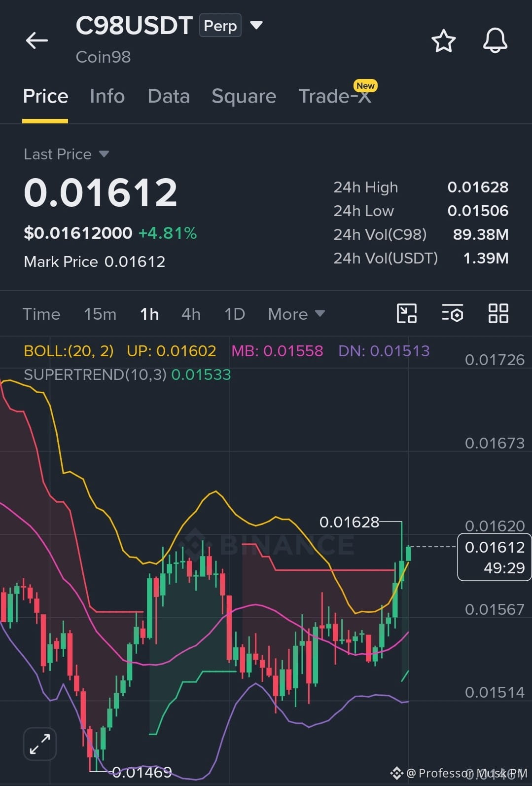Switch to the Price tab

(x=45, y=96)
